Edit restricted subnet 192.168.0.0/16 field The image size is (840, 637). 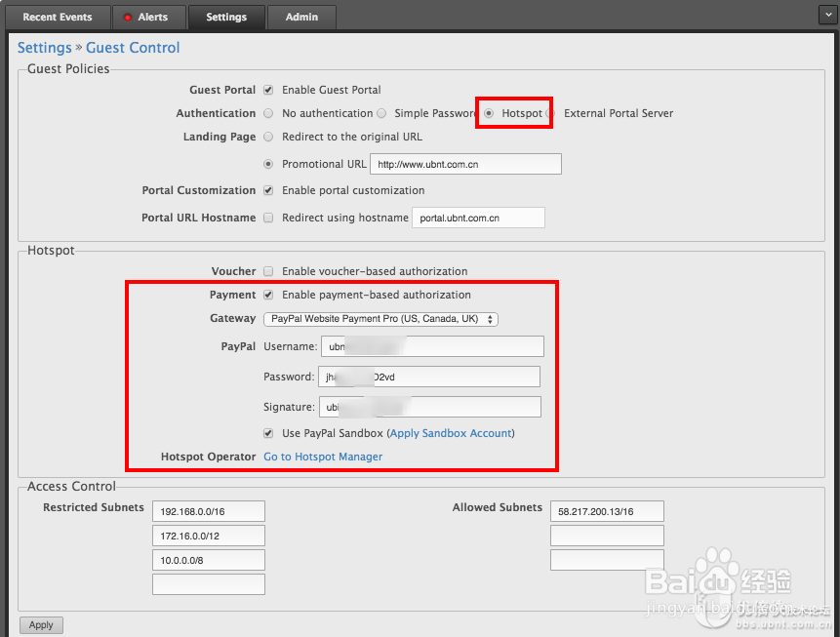point(209,511)
